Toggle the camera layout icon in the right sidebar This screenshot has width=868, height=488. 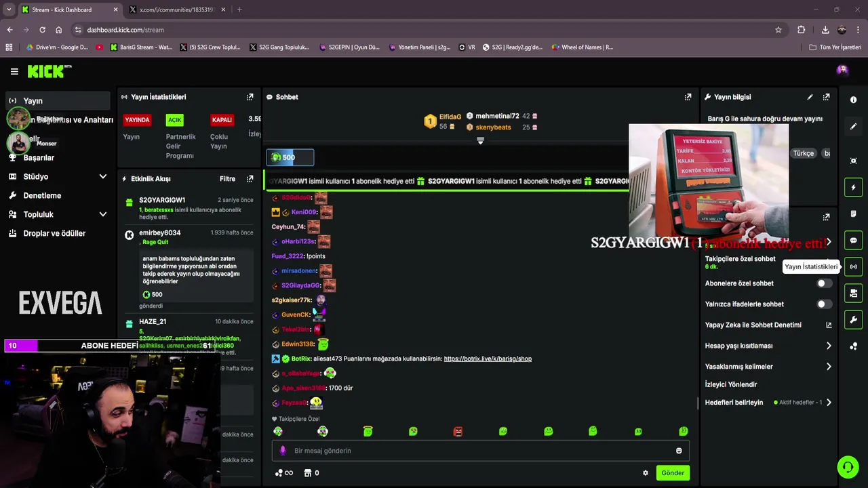854,293
